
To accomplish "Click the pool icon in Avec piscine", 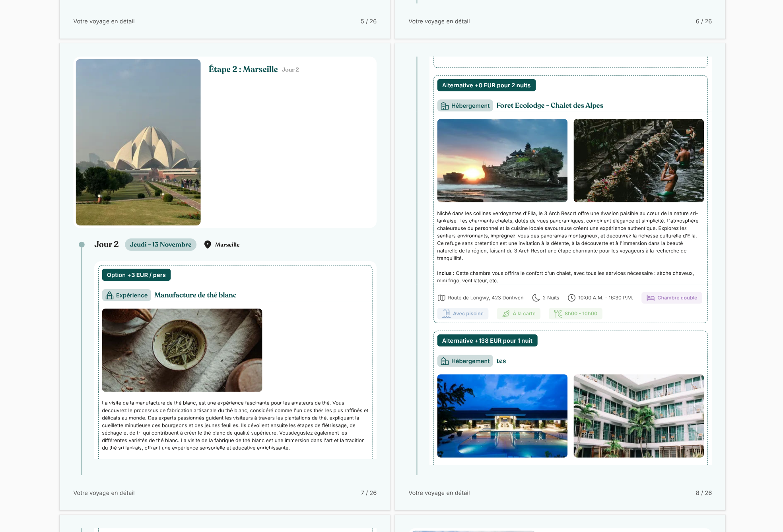I will click(447, 314).
